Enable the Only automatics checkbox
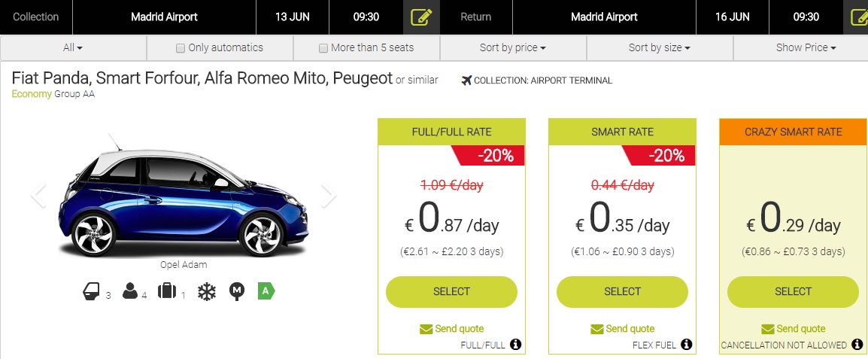868x359 pixels. pos(181,48)
